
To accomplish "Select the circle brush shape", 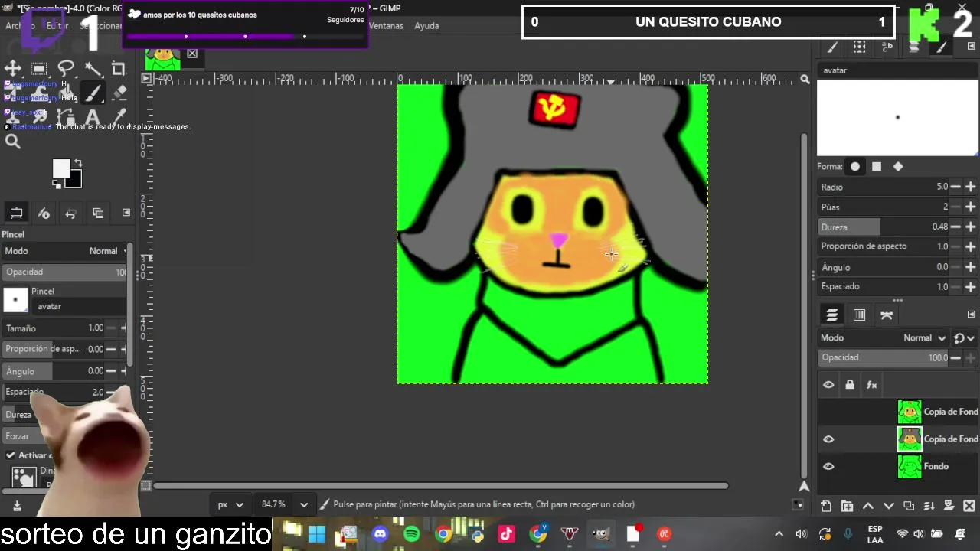I will click(855, 166).
